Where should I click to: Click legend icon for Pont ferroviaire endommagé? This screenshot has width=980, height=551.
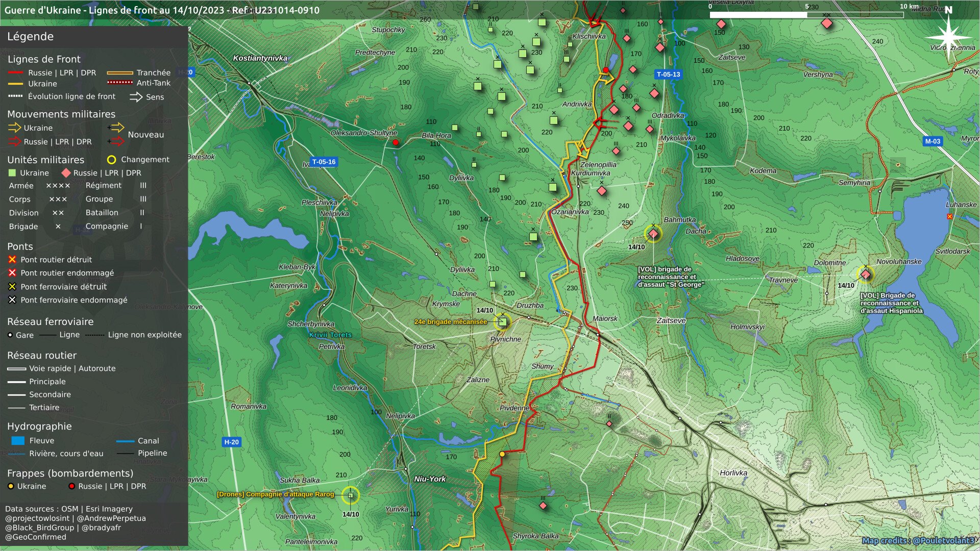point(12,300)
